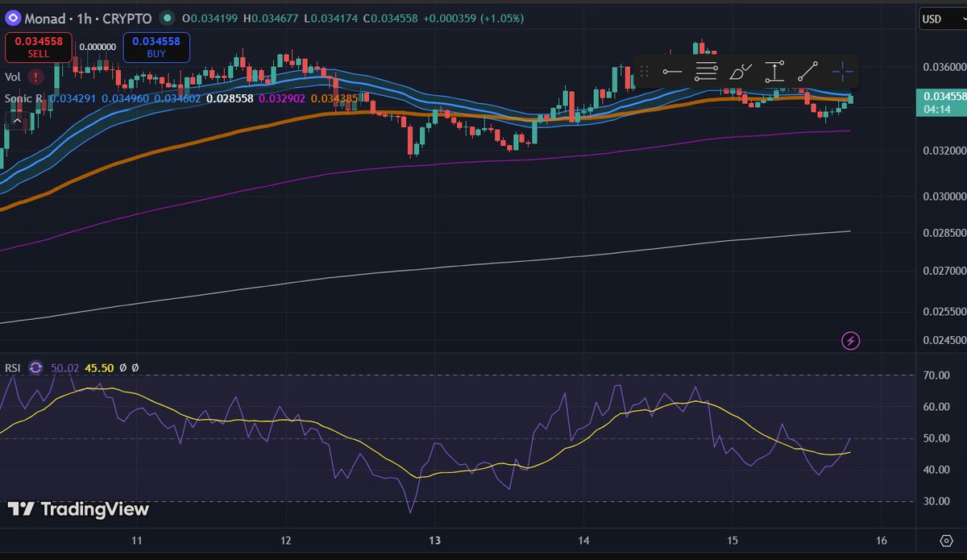Select the Brush drawing tool
The width and height of the screenshot is (967, 560).
click(x=741, y=71)
